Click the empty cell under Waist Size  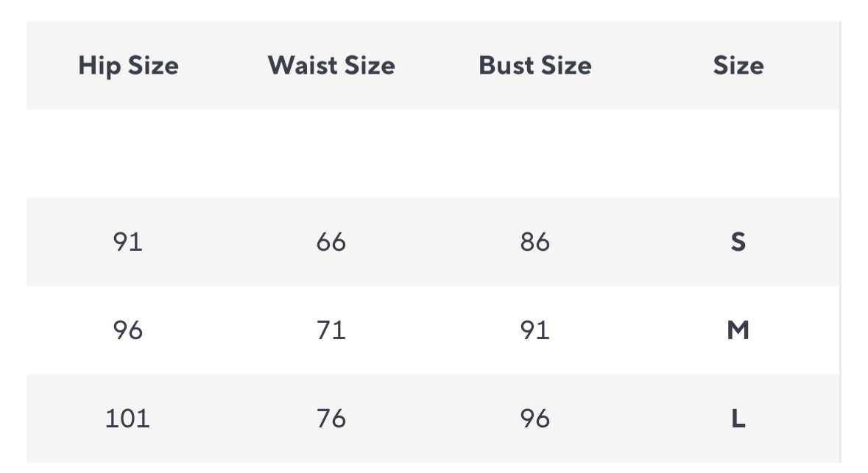click(331, 153)
